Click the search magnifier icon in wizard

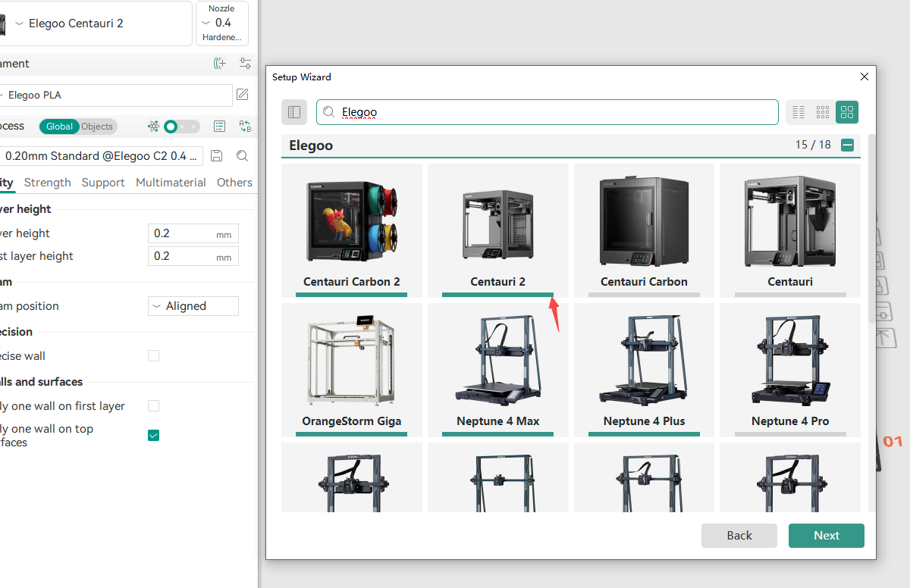(329, 112)
